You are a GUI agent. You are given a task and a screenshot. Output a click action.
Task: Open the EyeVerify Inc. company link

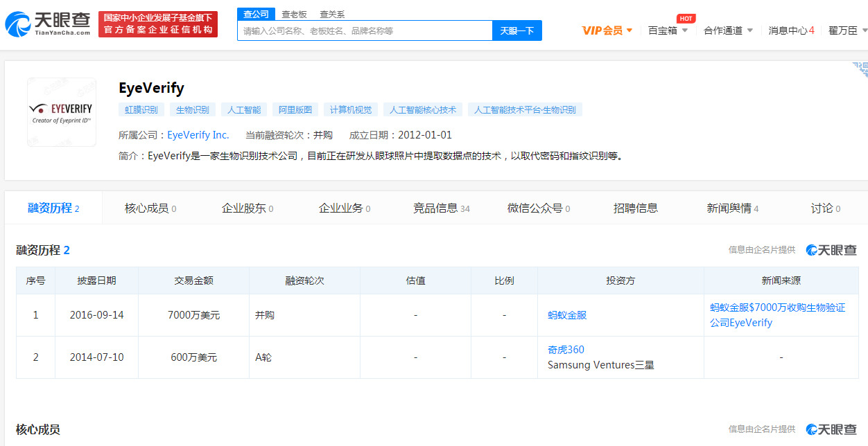tap(198, 135)
